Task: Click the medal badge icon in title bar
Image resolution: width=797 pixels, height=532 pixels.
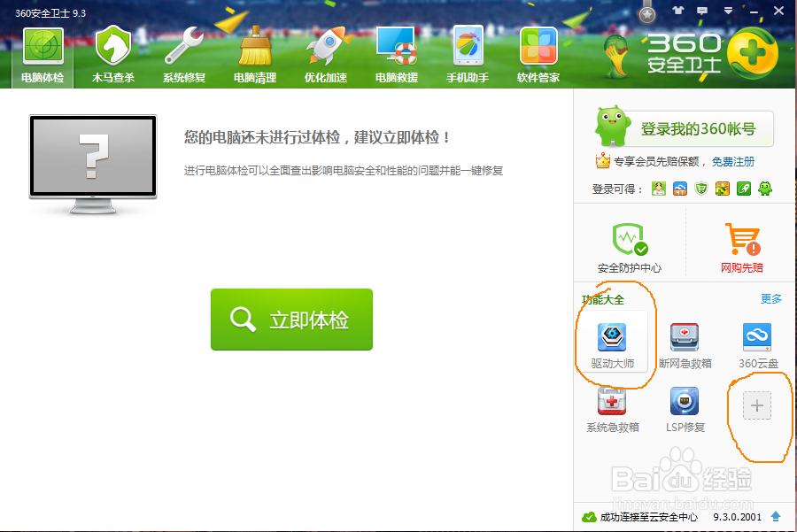Action: point(647,13)
